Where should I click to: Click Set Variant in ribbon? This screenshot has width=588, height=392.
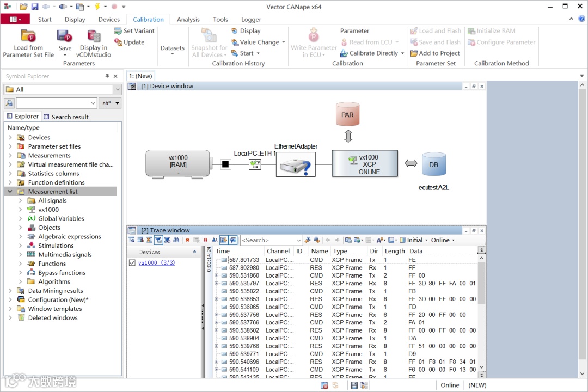tap(134, 30)
